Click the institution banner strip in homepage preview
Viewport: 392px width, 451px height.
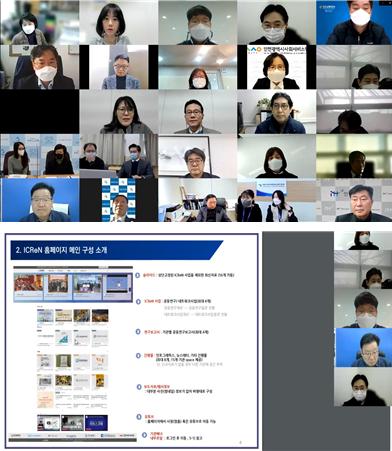pyautogui.click(x=73, y=436)
